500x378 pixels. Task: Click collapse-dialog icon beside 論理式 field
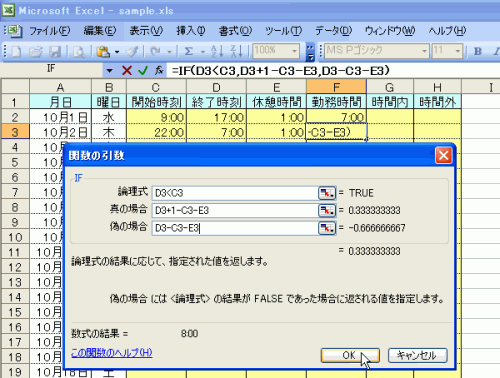pyautogui.click(x=327, y=193)
